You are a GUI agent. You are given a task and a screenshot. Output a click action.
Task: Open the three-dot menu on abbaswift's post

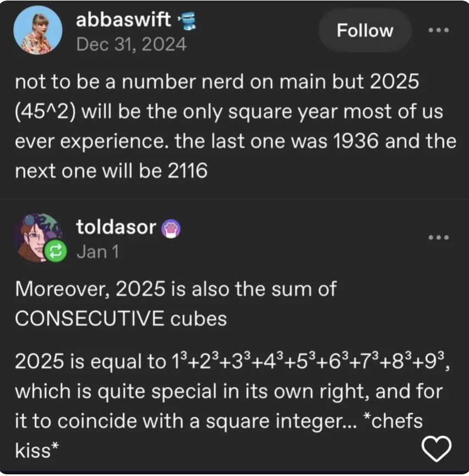438,30
